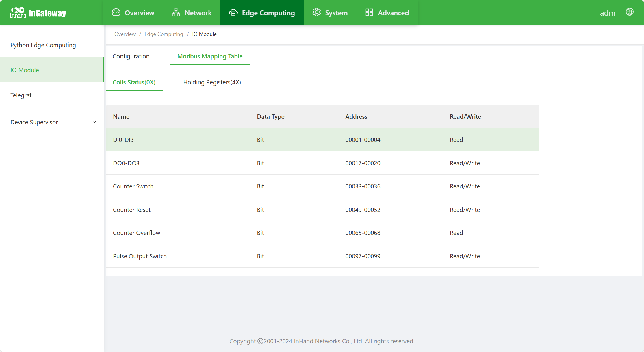The width and height of the screenshot is (644, 352).
Task: Expand the Device Supervisor chevron
Action: point(94,122)
